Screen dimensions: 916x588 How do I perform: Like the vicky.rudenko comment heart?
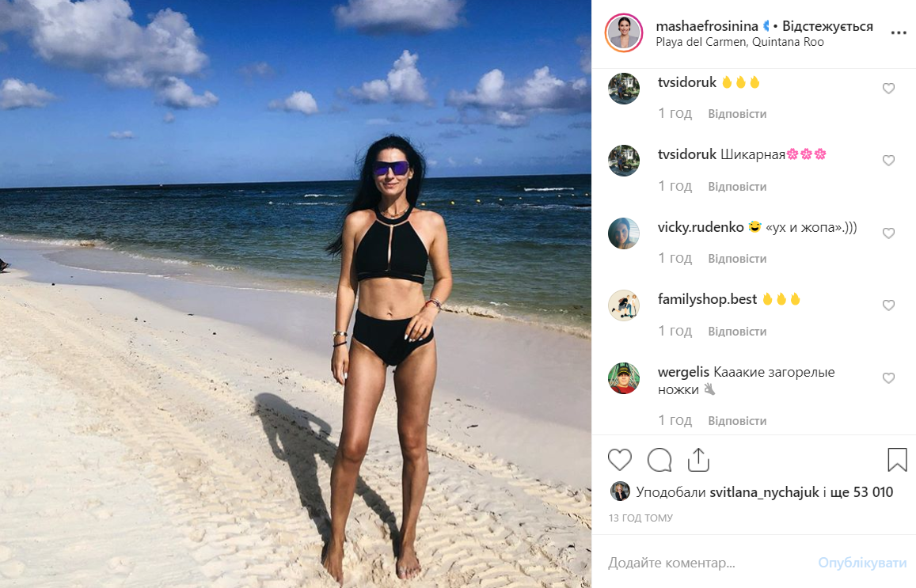click(888, 233)
